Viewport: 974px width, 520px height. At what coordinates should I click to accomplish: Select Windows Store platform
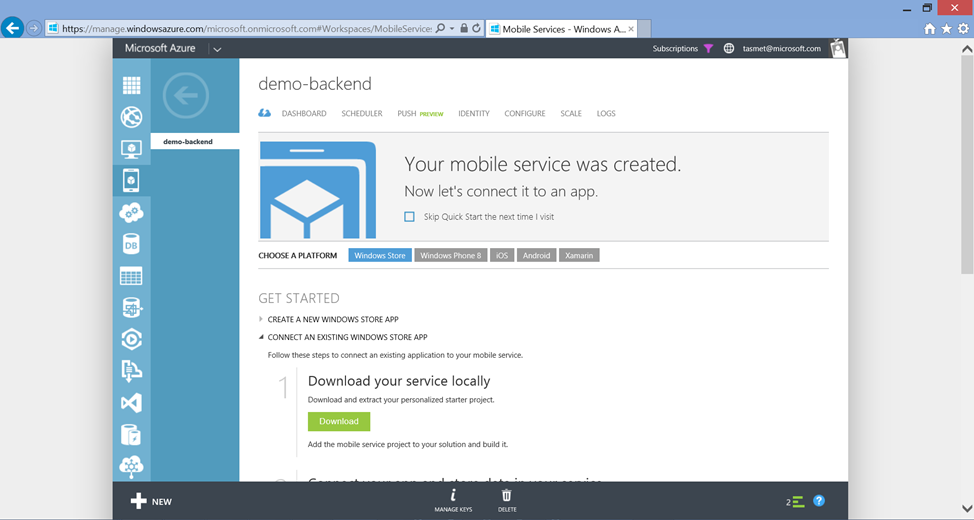point(380,255)
